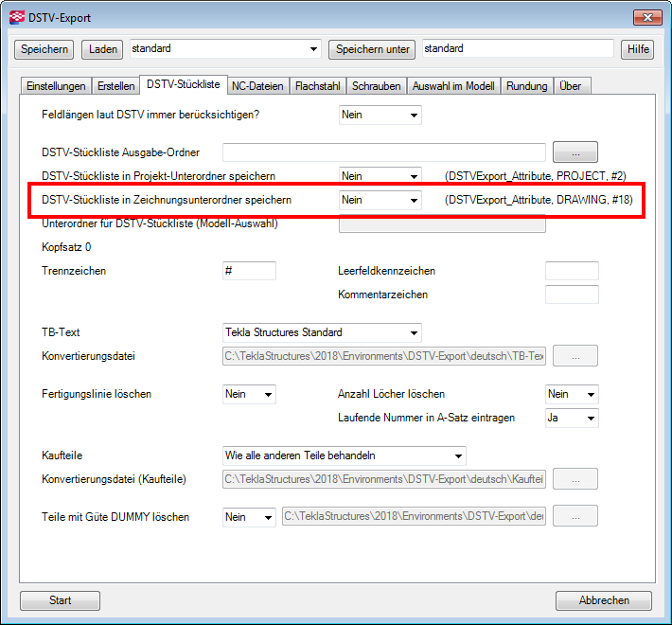Click the Laden button
The height and width of the screenshot is (625, 672).
pos(102,49)
